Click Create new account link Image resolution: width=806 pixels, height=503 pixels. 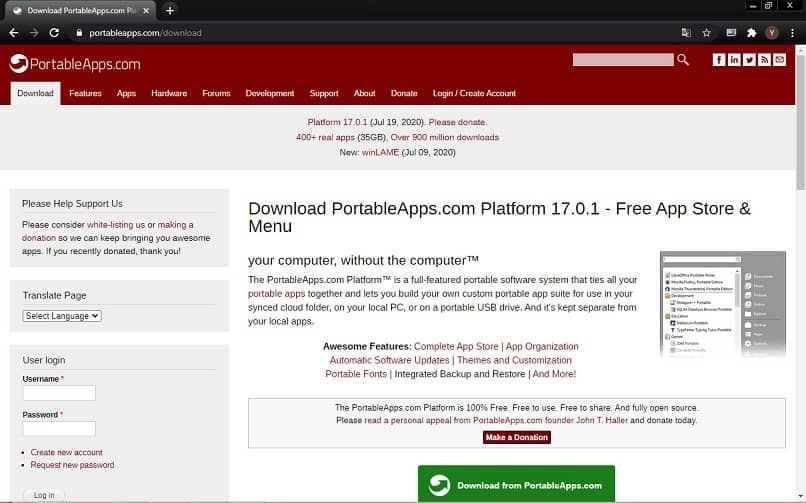pyautogui.click(x=66, y=453)
